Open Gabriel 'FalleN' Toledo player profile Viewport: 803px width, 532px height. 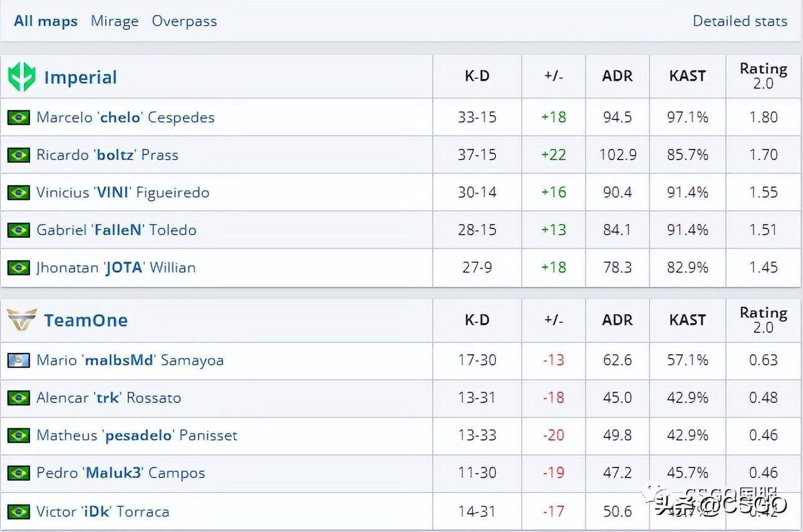click(x=117, y=230)
